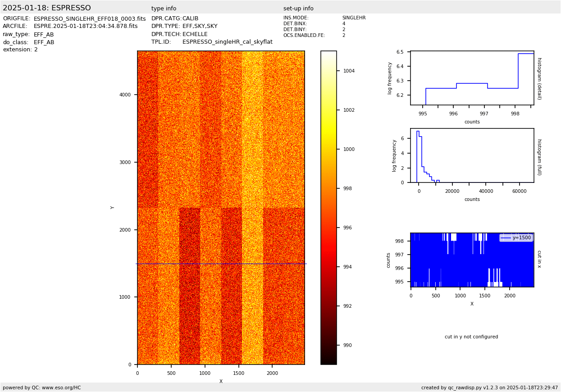
Task: Select the 'set-up info' header
Action: (x=298, y=9)
